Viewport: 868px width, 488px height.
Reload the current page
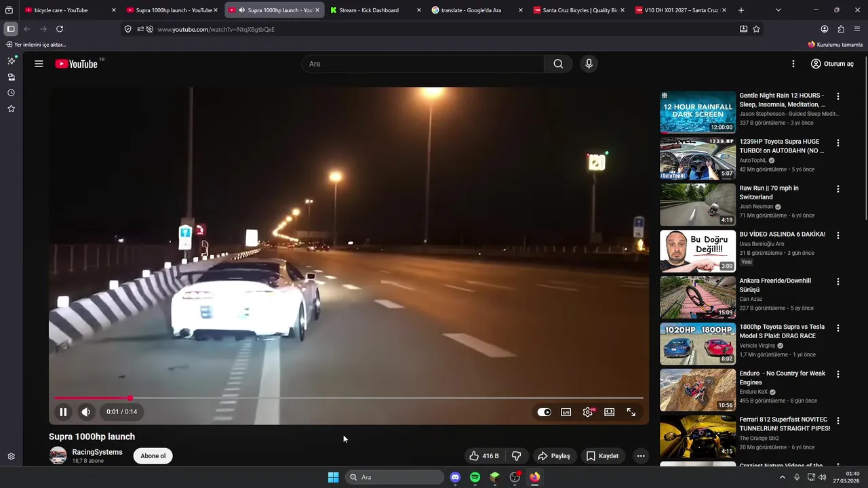(60, 29)
